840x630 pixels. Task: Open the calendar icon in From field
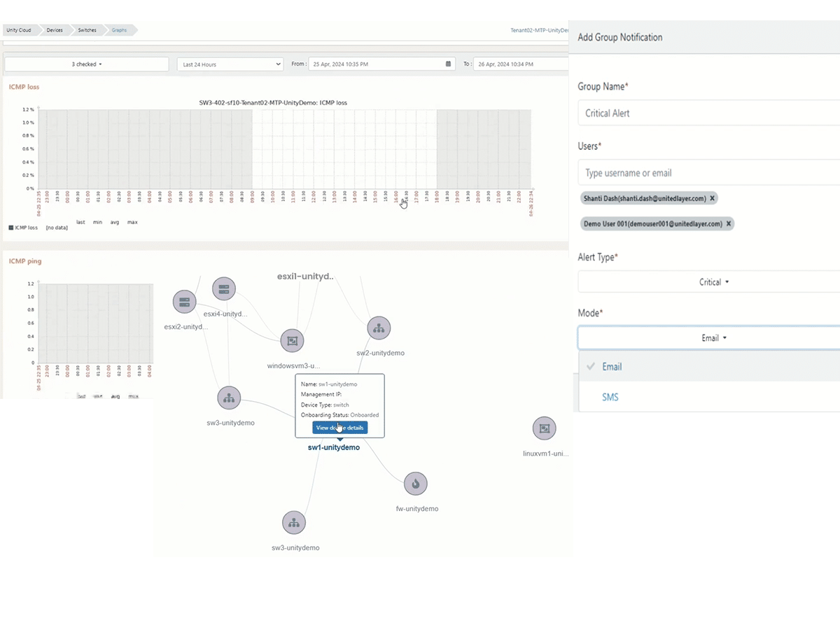[x=448, y=64]
